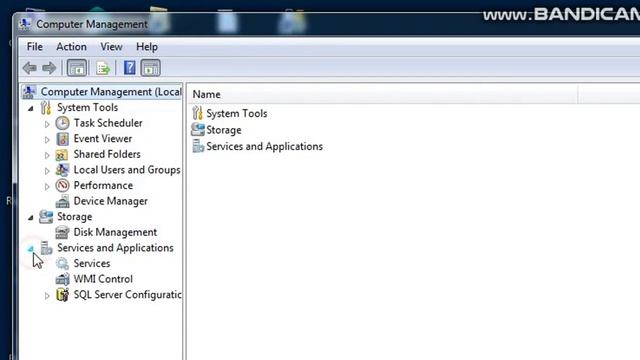640x360 pixels.
Task: Click the System Tools icon in tree
Action: coord(46,108)
